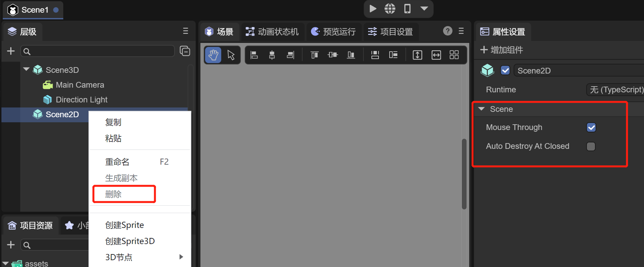644x267 pixels.
Task: Click the play preview button
Action: click(x=373, y=9)
